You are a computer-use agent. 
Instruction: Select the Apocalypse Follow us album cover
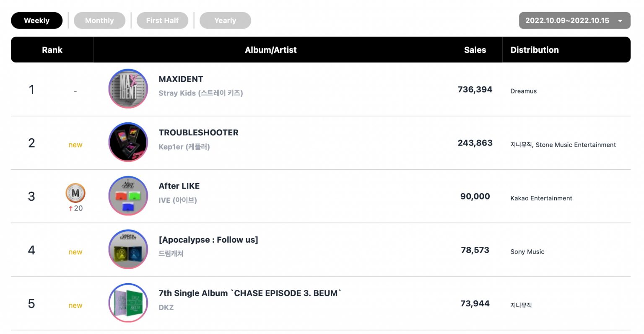(x=128, y=249)
